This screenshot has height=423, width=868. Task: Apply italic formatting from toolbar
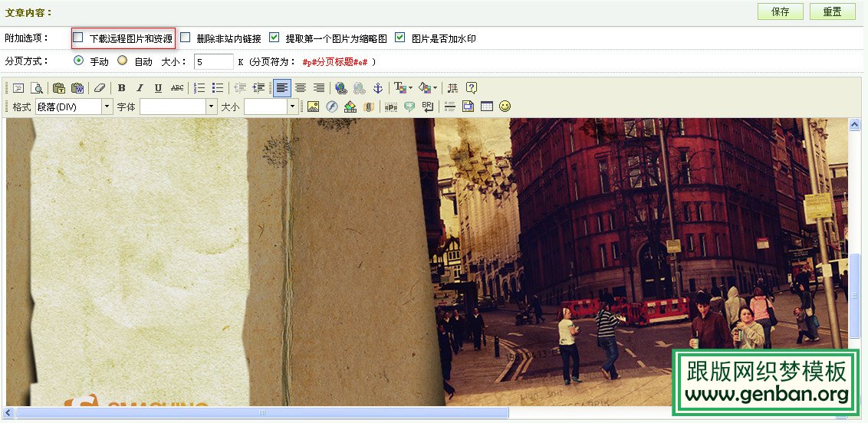(x=140, y=88)
